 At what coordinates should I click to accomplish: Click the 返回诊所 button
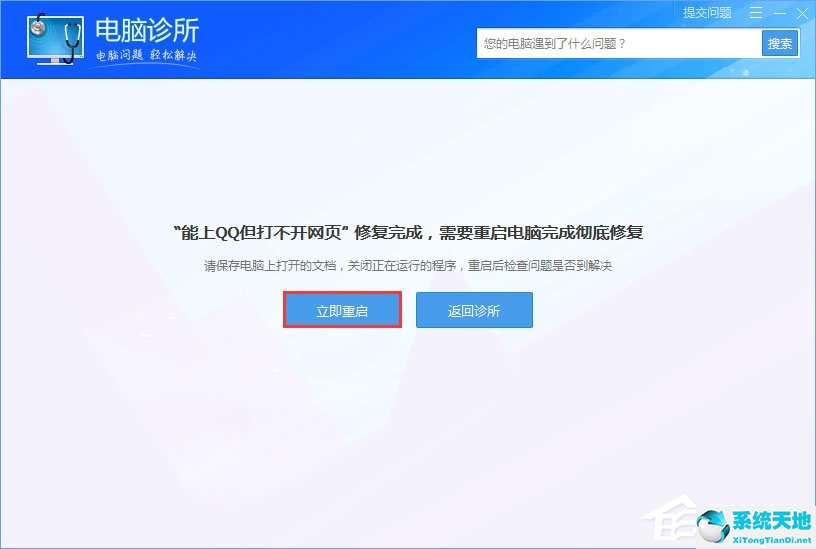pyautogui.click(x=474, y=310)
